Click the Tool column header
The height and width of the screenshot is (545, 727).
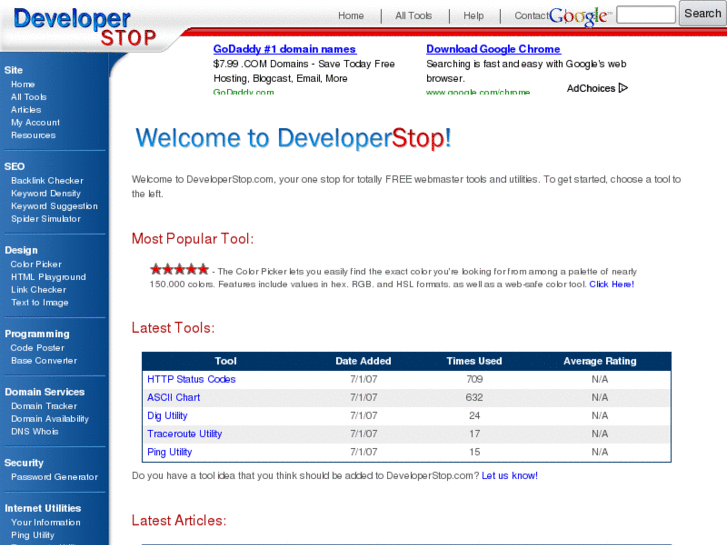(x=226, y=361)
